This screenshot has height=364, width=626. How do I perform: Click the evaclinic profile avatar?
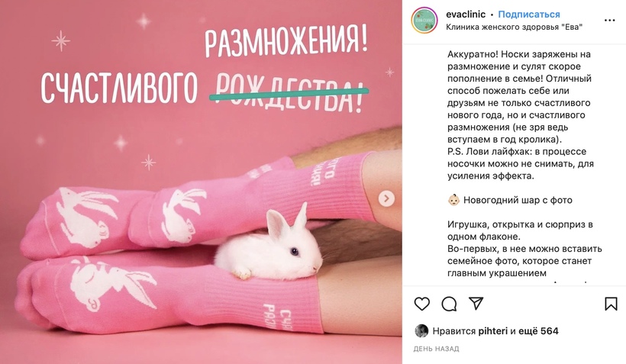click(x=424, y=20)
